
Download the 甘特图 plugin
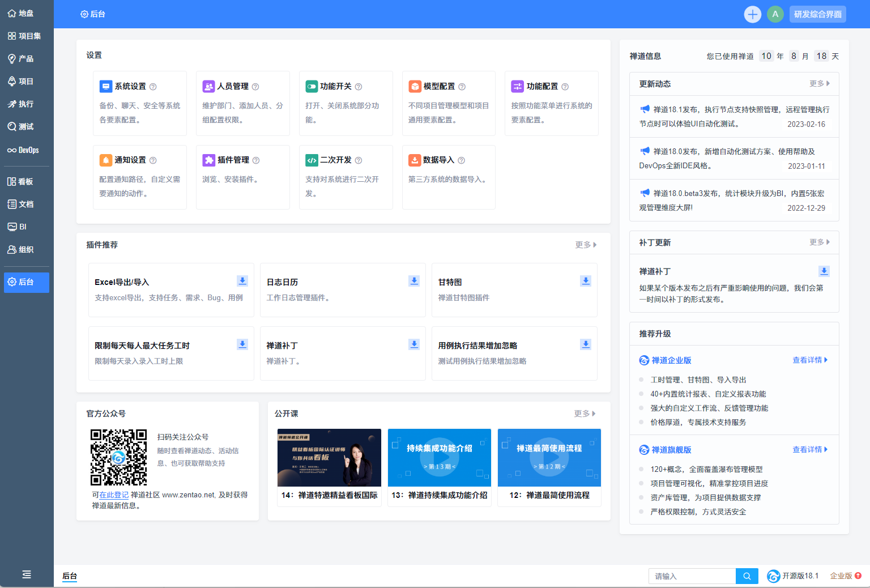point(586,281)
